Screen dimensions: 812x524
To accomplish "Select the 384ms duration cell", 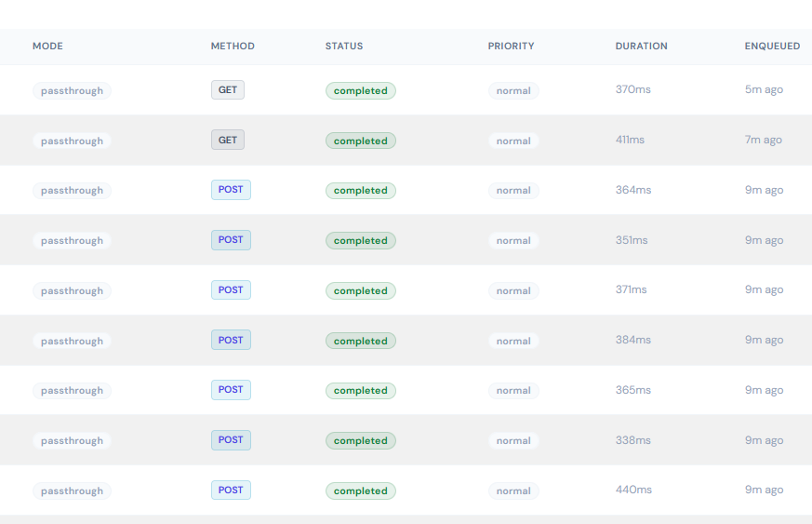I will 632,340.
